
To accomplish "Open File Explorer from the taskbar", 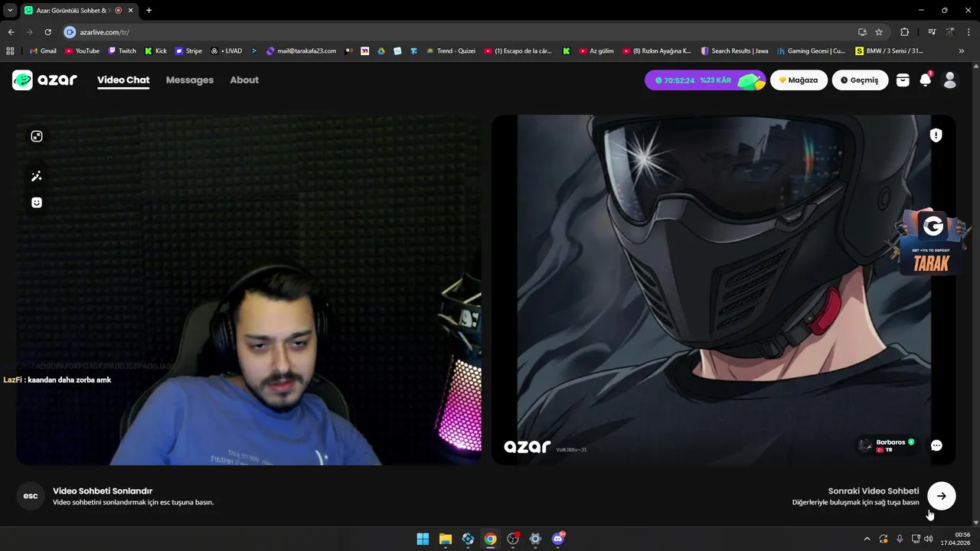I will [446, 539].
